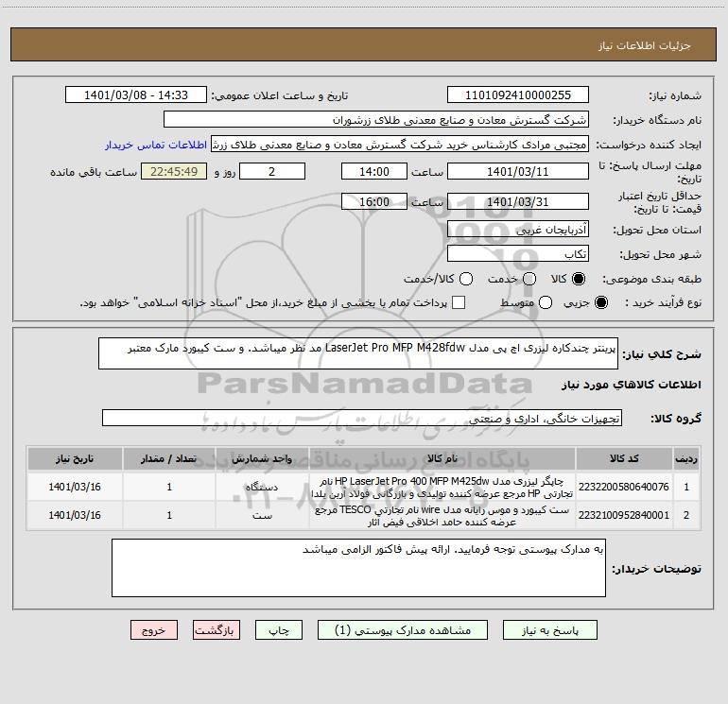Click the ردیف column header
This screenshot has height=704, width=728.
[686, 459]
